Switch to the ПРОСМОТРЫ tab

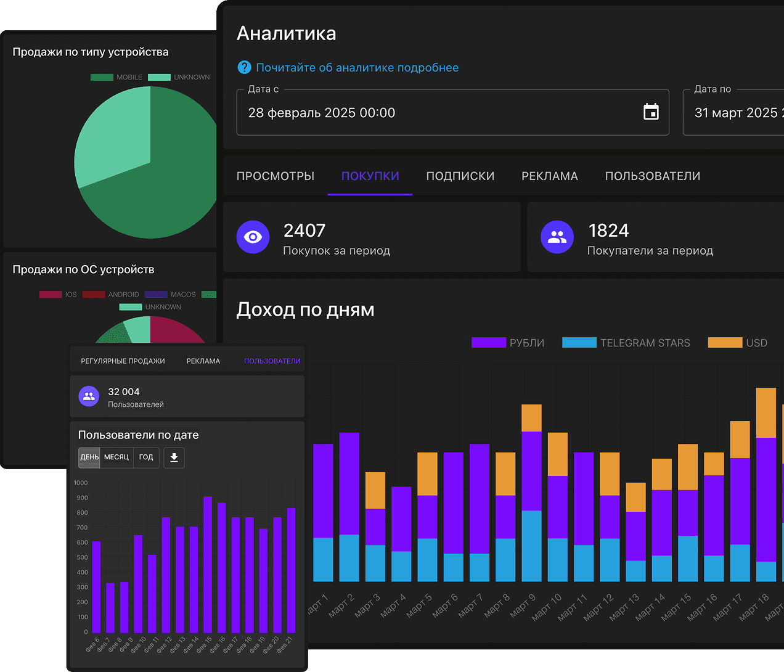pos(276,176)
